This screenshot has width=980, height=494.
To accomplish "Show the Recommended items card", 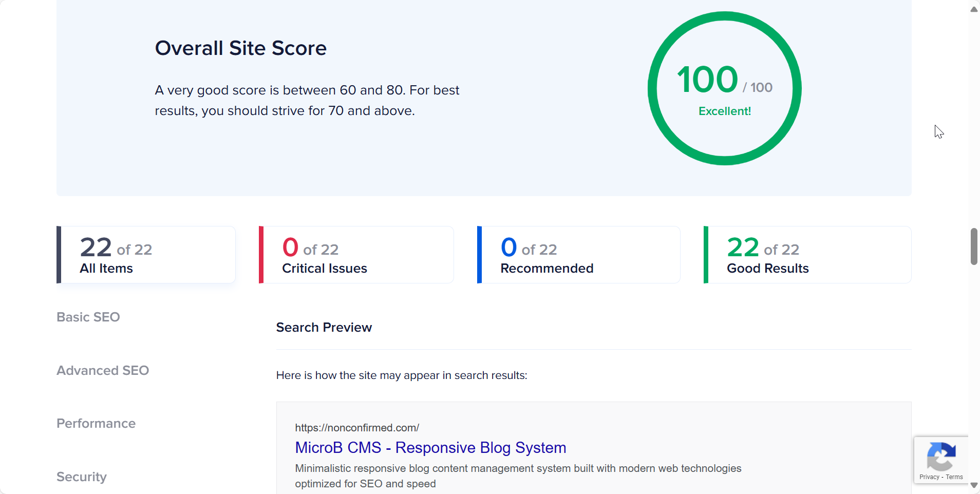I will point(578,255).
